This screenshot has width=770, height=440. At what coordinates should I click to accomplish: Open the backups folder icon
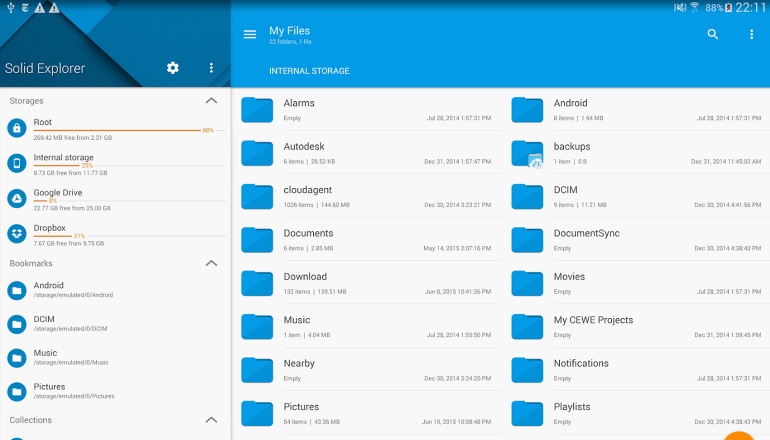click(x=527, y=153)
